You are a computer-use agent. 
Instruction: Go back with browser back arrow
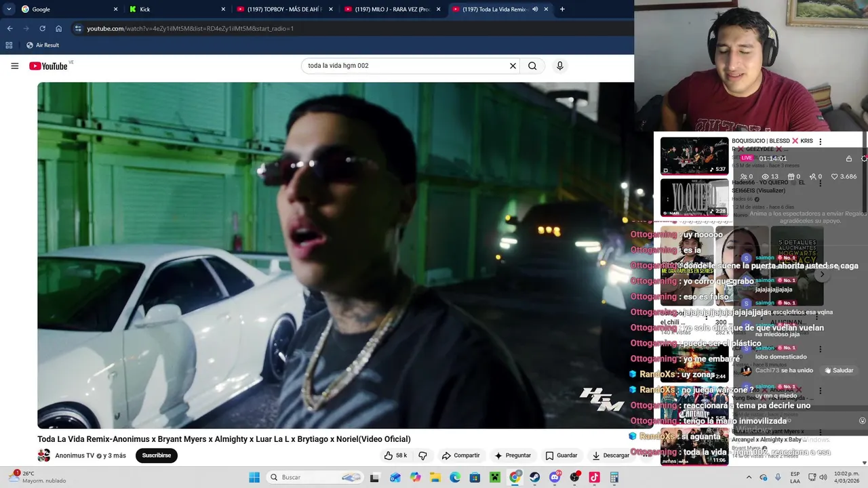coord(9,28)
